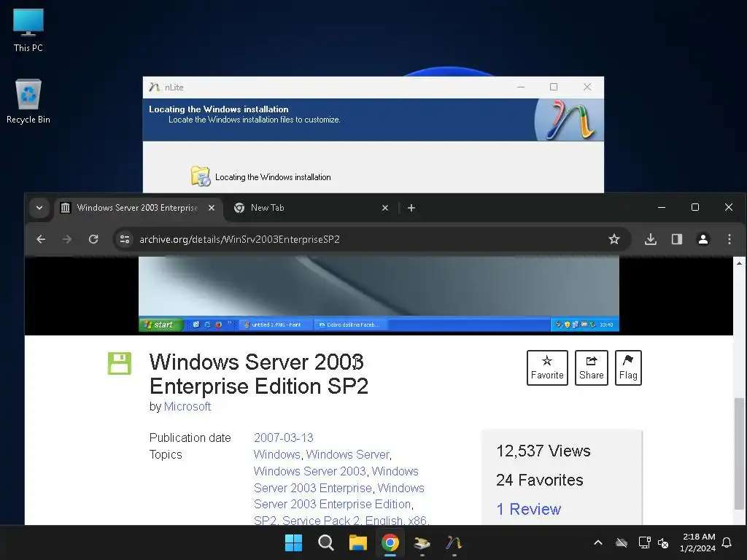Click the green floppy software item icon
The width and height of the screenshot is (747, 560).
120,363
